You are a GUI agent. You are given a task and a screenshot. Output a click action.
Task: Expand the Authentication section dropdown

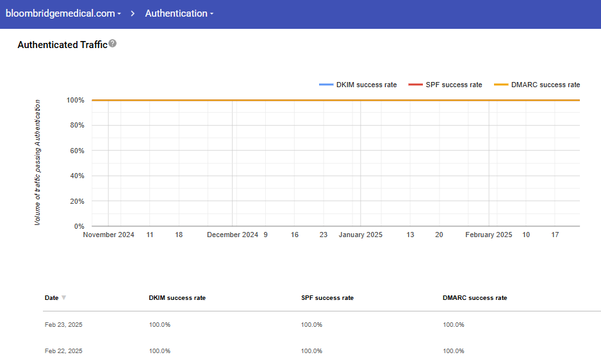click(179, 13)
